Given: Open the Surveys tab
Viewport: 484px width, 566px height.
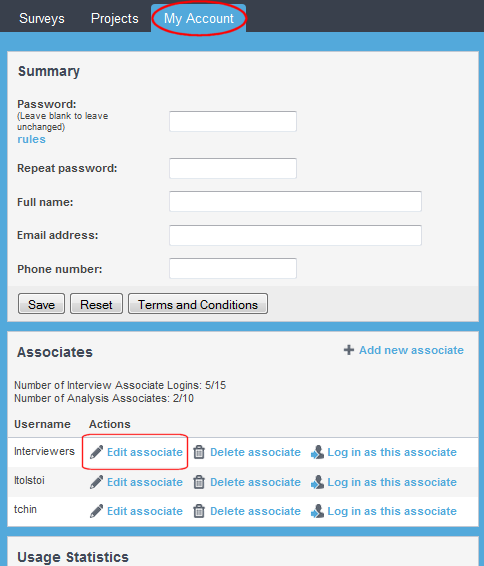Looking at the screenshot, I should click(42, 18).
